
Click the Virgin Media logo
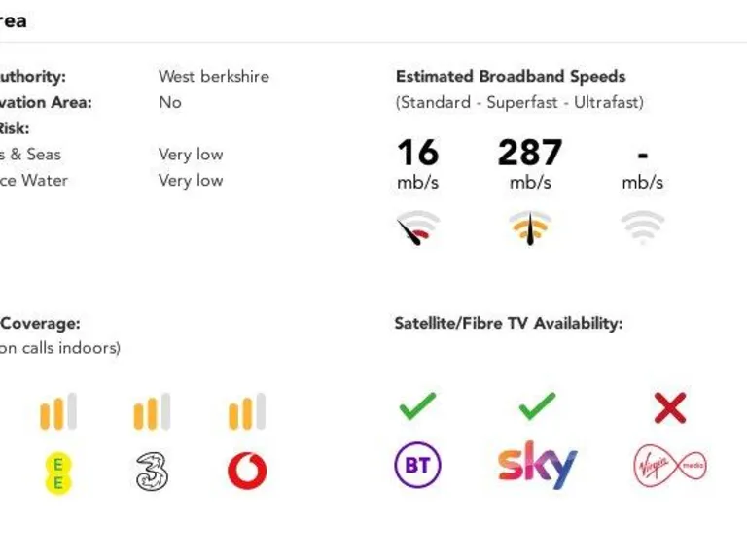[669, 466]
